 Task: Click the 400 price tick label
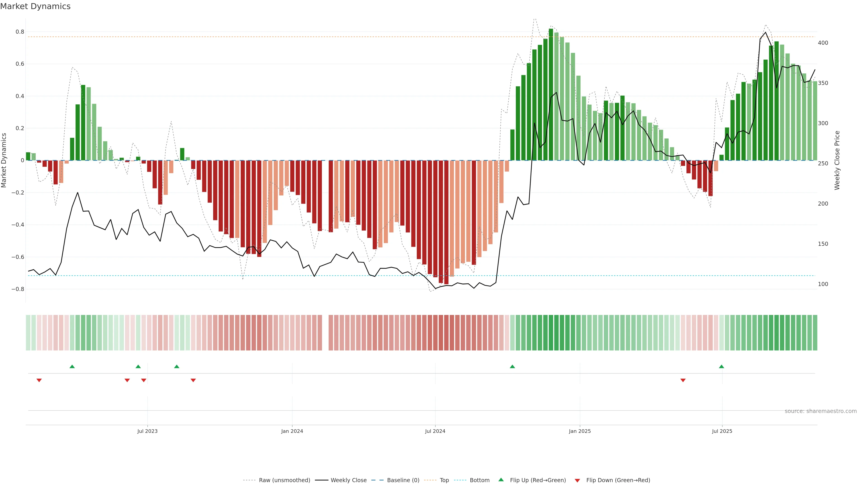(823, 43)
